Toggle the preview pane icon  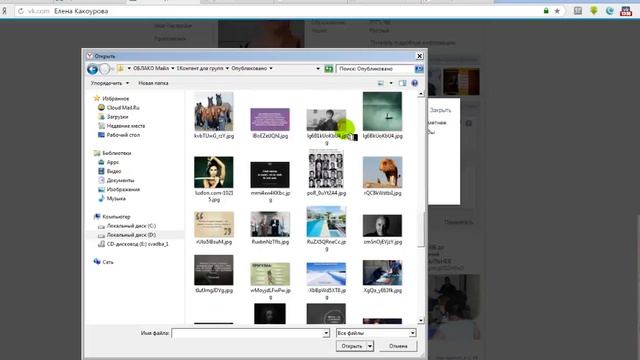coord(402,83)
